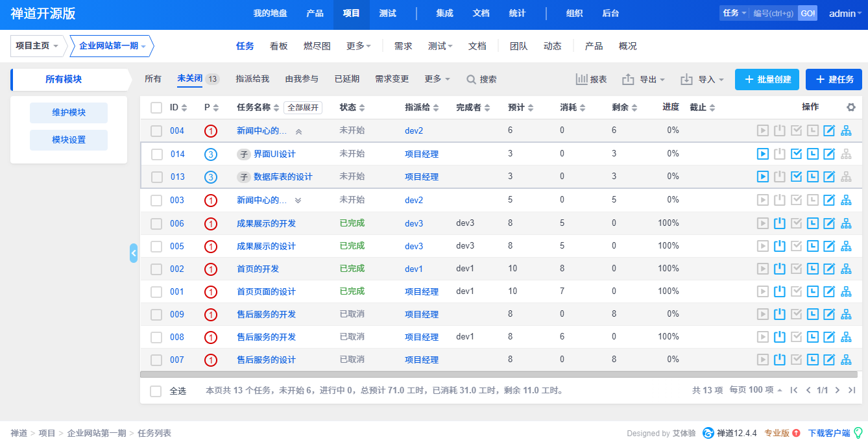Click the 批量创建 button

(767, 79)
